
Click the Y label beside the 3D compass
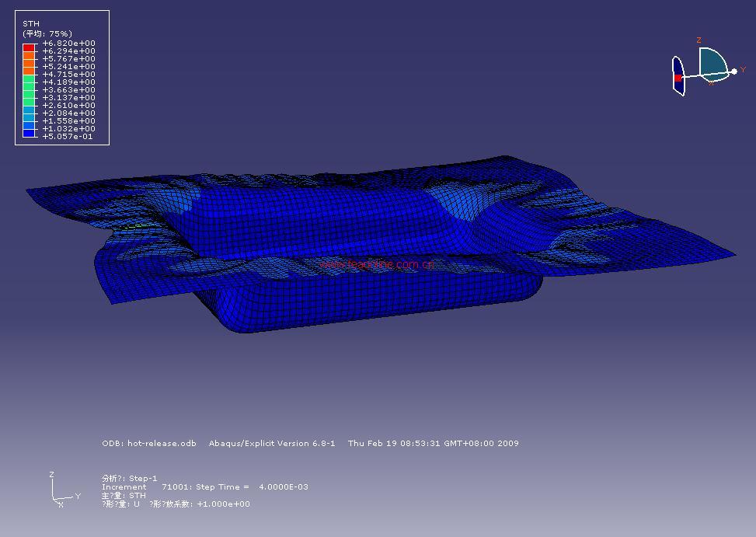[743, 70]
